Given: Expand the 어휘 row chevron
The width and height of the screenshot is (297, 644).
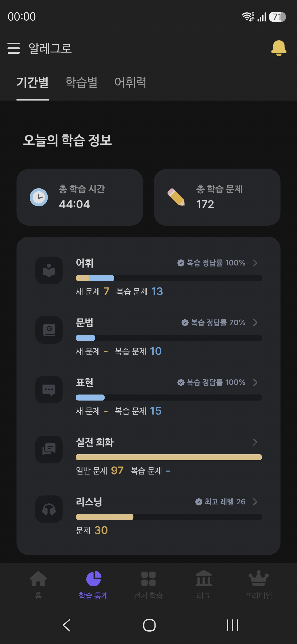Looking at the screenshot, I should pyautogui.click(x=255, y=263).
